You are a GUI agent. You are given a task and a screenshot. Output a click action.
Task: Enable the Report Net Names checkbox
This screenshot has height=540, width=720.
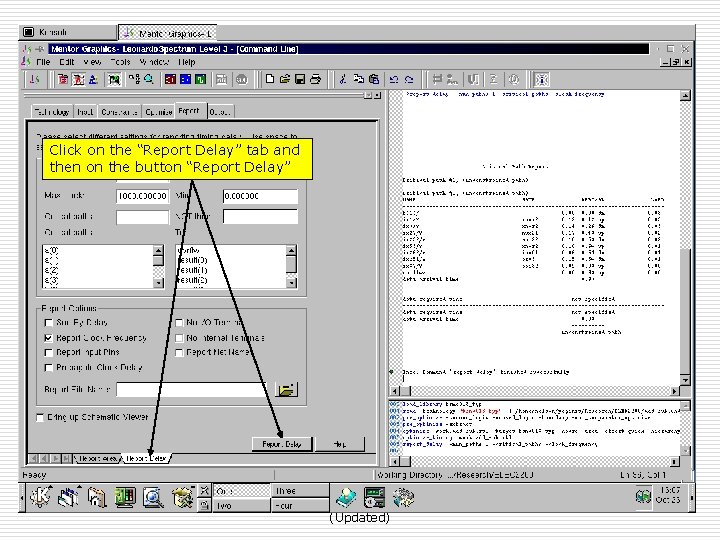[x=179, y=353]
